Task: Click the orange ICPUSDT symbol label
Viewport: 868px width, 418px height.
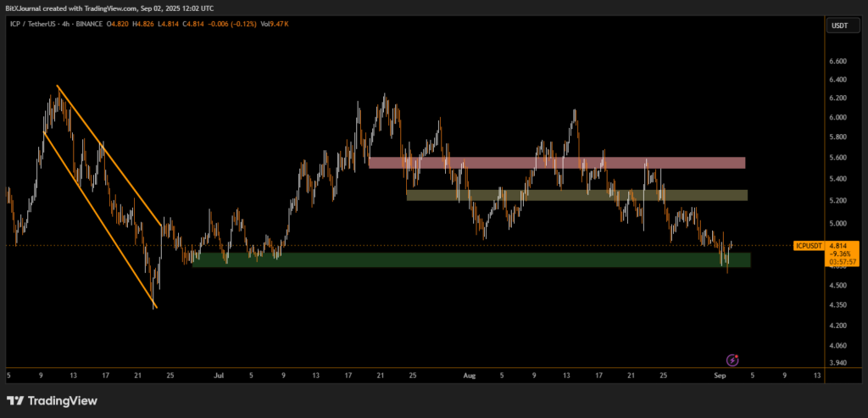Action: coord(809,246)
